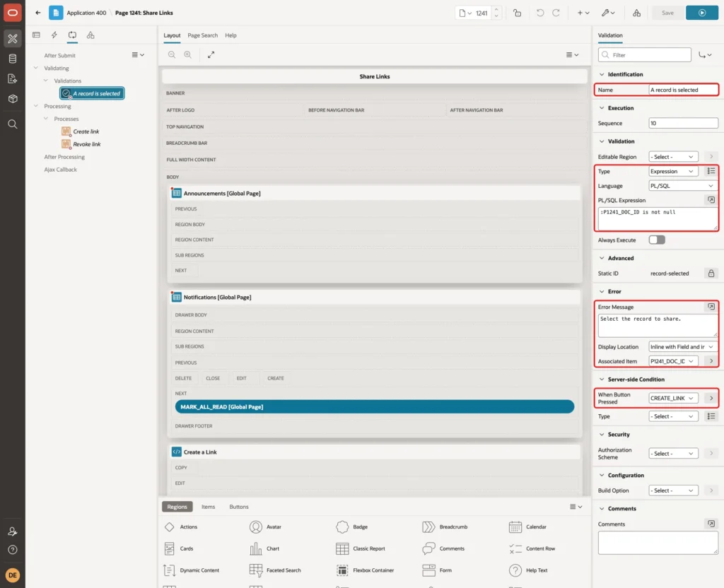Open the Display Location dropdown

point(683,346)
